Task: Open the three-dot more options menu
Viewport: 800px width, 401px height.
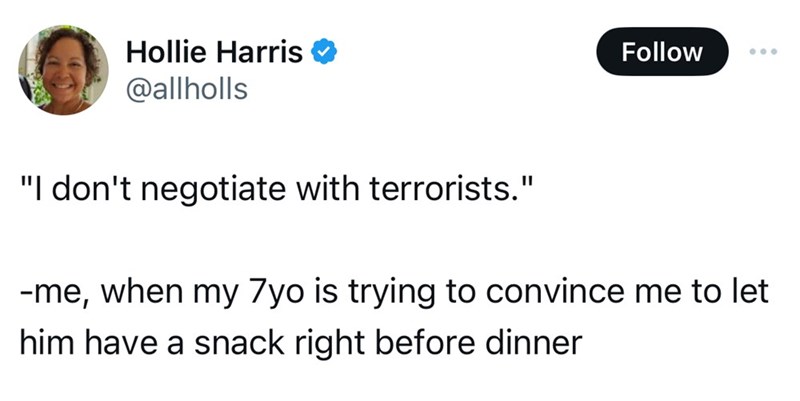Action: pos(764,52)
